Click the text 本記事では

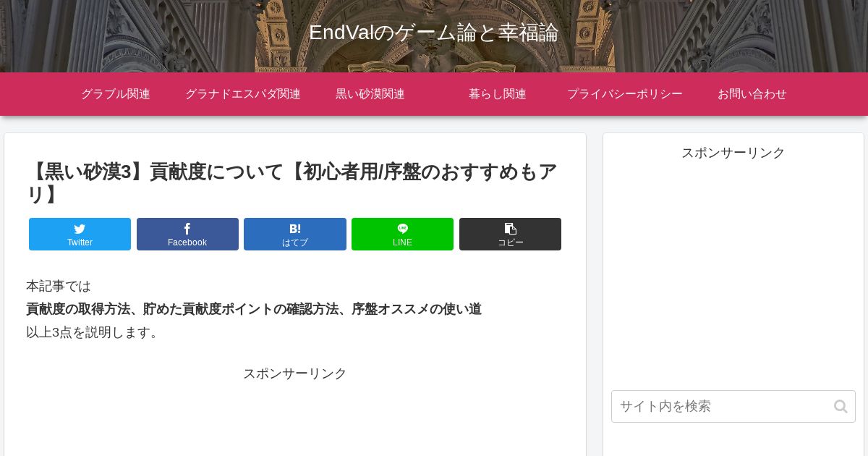pos(59,286)
